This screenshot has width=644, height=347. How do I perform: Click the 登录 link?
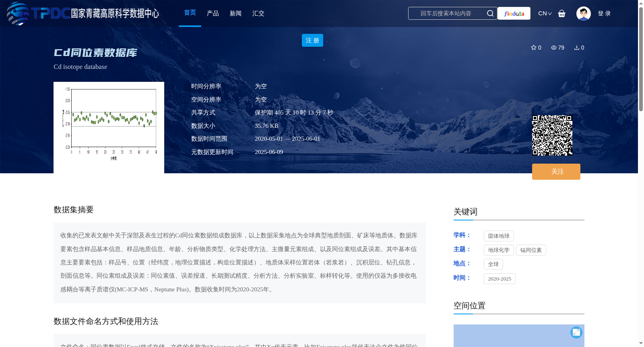tap(604, 13)
